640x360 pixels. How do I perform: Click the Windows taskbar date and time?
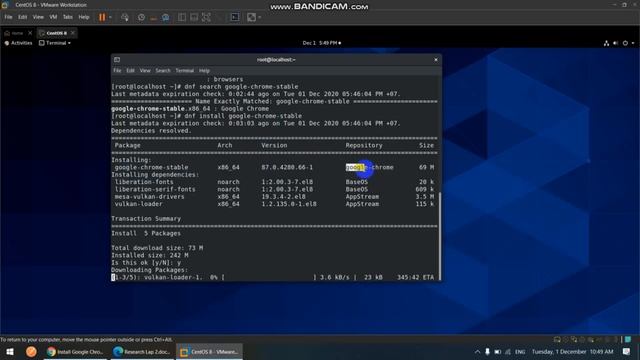click(572, 351)
